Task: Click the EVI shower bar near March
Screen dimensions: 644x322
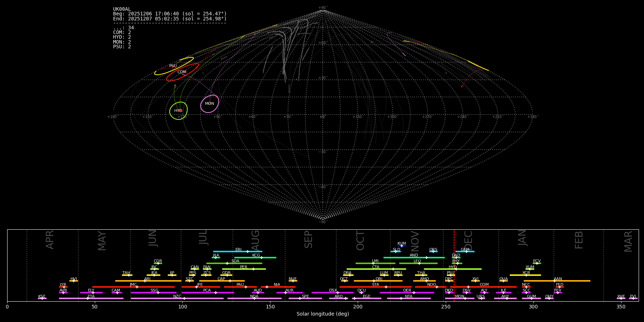Action: pos(633,298)
